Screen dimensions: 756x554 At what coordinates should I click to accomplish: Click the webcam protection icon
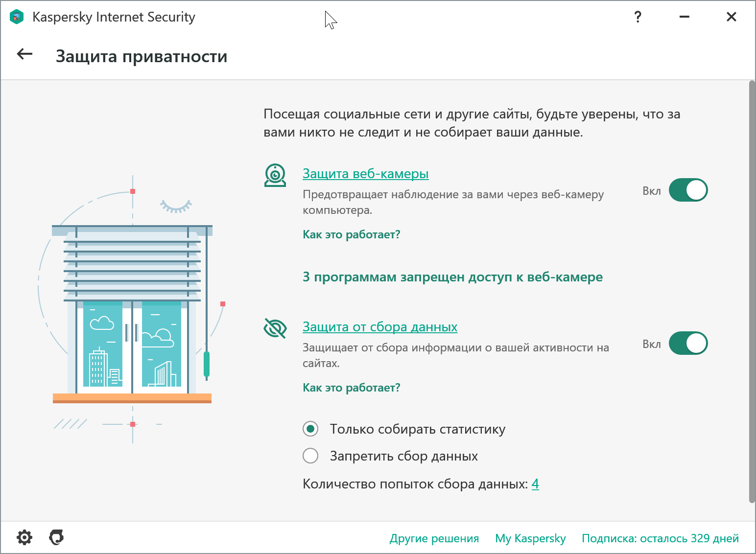coord(275,175)
